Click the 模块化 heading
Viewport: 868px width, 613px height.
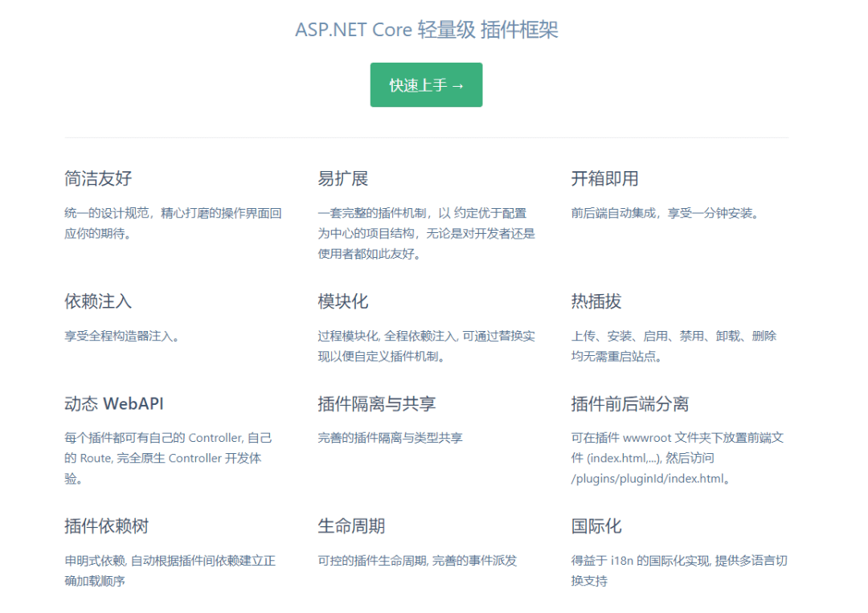[342, 301]
